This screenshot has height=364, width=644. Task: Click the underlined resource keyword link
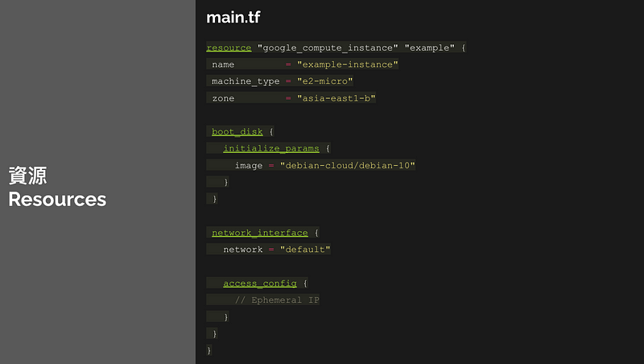229,48
